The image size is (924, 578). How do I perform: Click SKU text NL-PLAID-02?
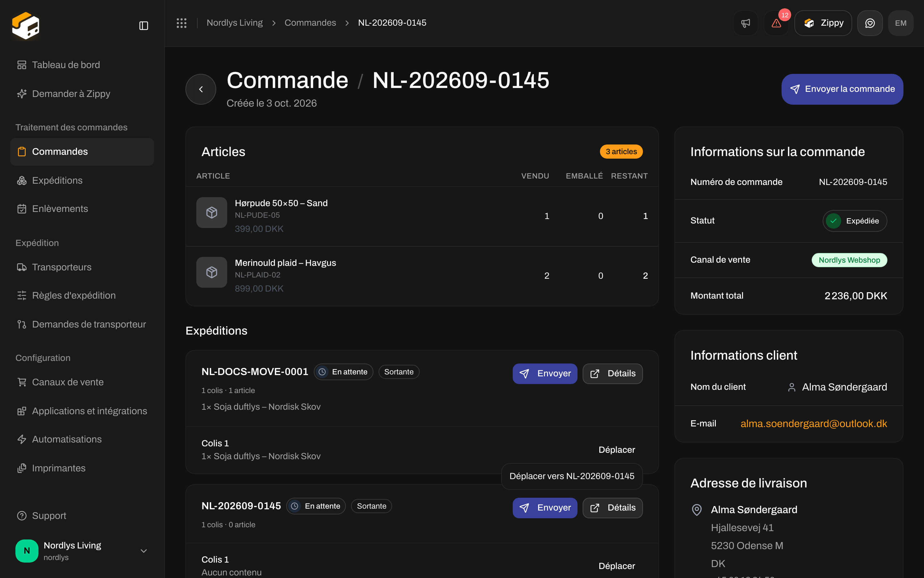(257, 275)
